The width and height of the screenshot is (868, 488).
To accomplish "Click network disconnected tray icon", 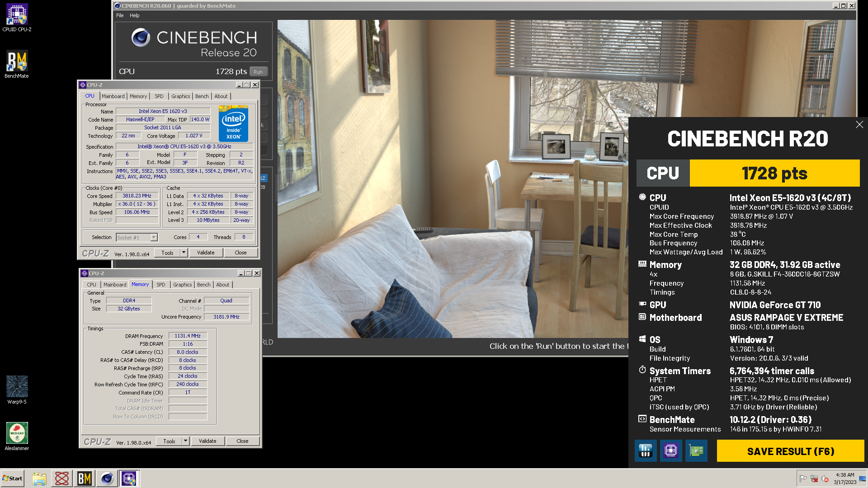I will (x=814, y=479).
